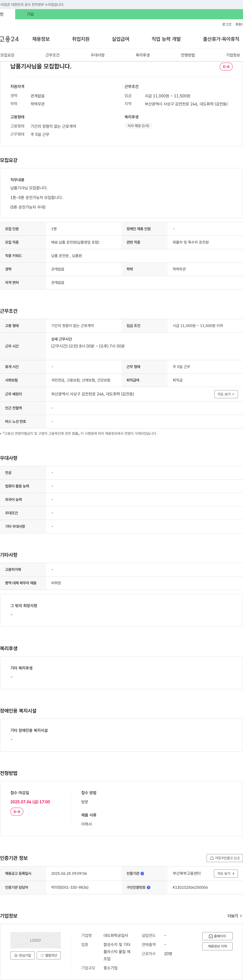Open the 직업 능력 개발 menu
243x980 pixels.
pos(166,39)
